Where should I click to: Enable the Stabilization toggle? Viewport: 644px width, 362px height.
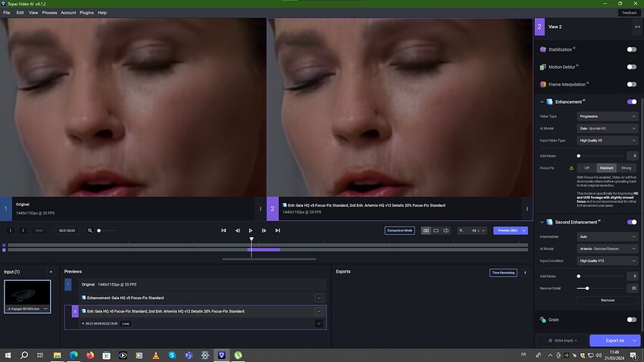631,49
